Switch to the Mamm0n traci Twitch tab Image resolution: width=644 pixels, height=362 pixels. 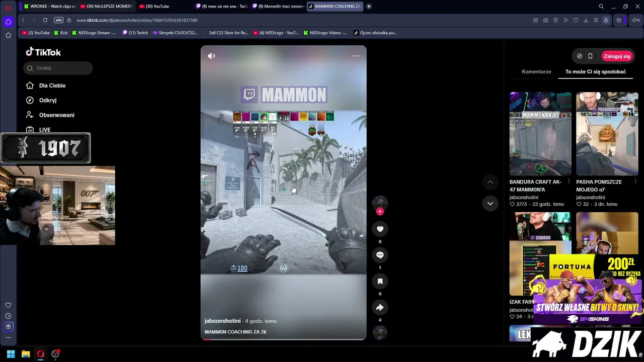tap(278, 7)
